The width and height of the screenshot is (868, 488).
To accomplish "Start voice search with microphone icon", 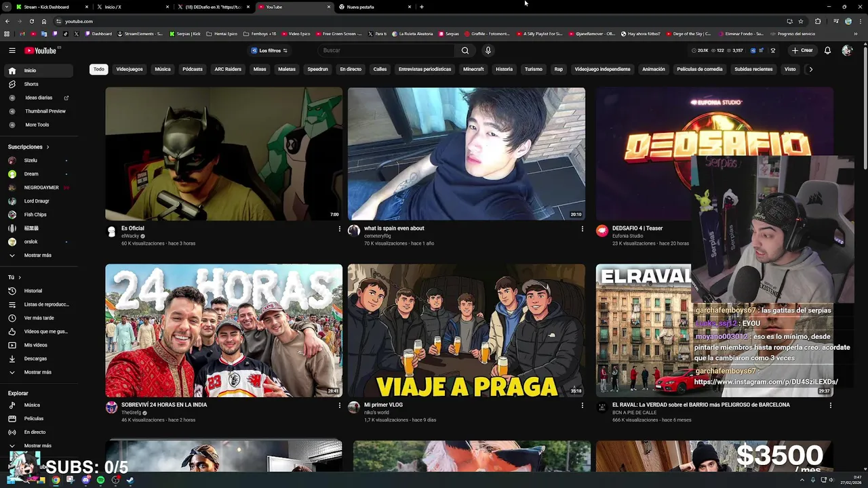I will (488, 50).
